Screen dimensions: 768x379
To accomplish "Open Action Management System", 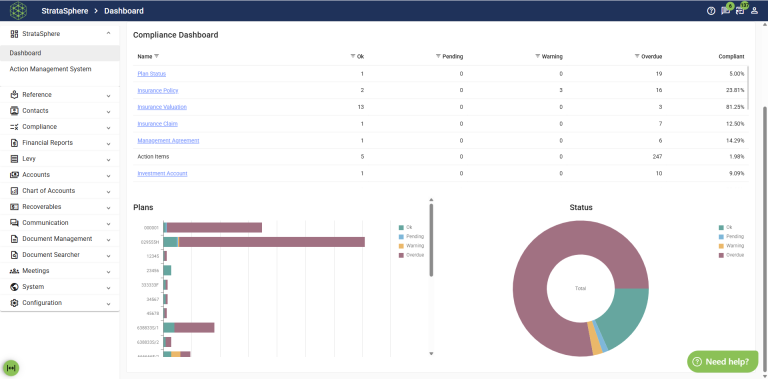I will point(60,69).
